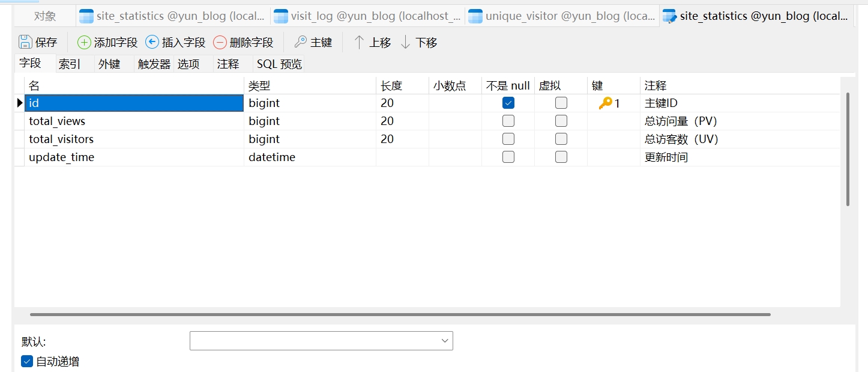Click the Objects (对象) tab button
This screenshot has width=868, height=372.
point(45,16)
